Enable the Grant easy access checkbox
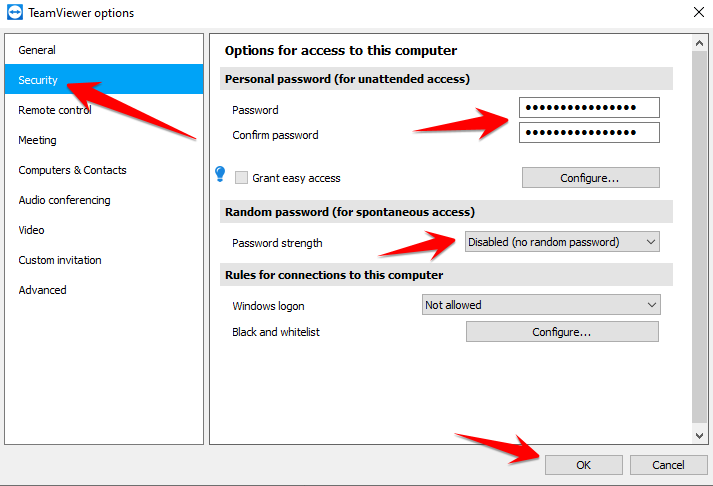The width and height of the screenshot is (713, 486). (241, 177)
